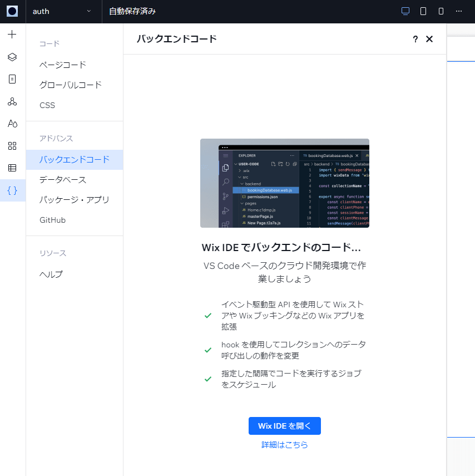
Task: Open the global sections molecule icon
Action: [12, 101]
